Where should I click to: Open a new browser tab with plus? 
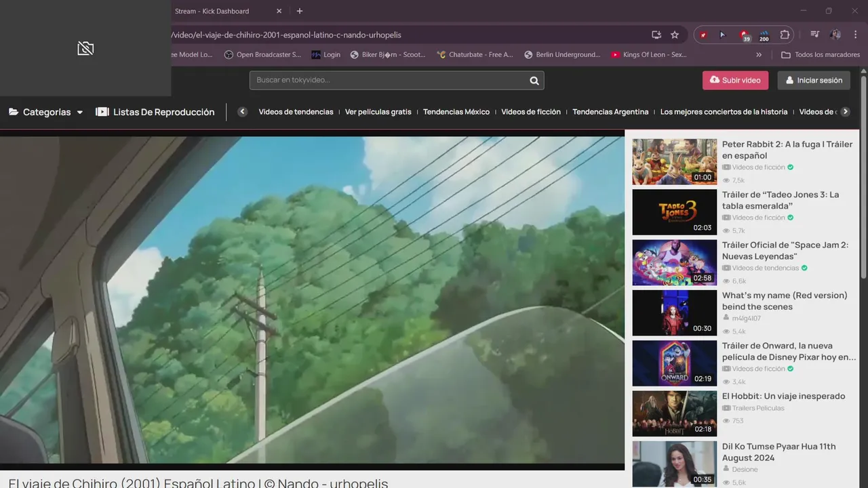(300, 11)
